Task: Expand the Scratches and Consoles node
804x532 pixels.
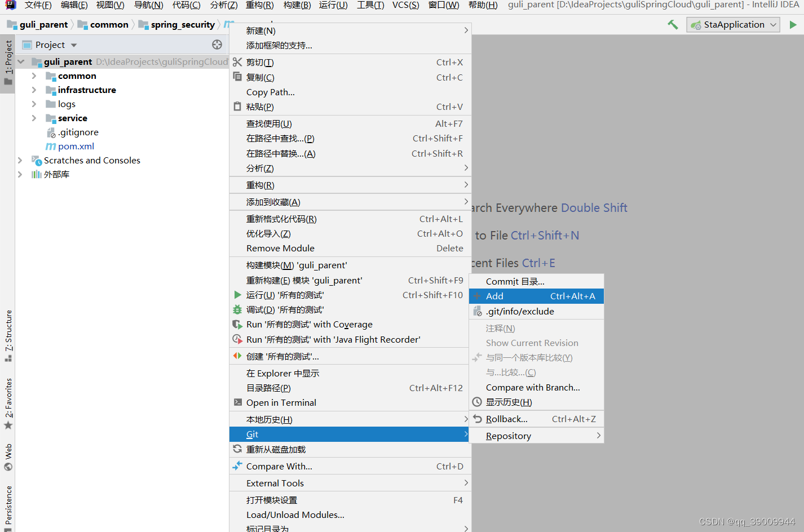Action: pyautogui.click(x=20, y=160)
